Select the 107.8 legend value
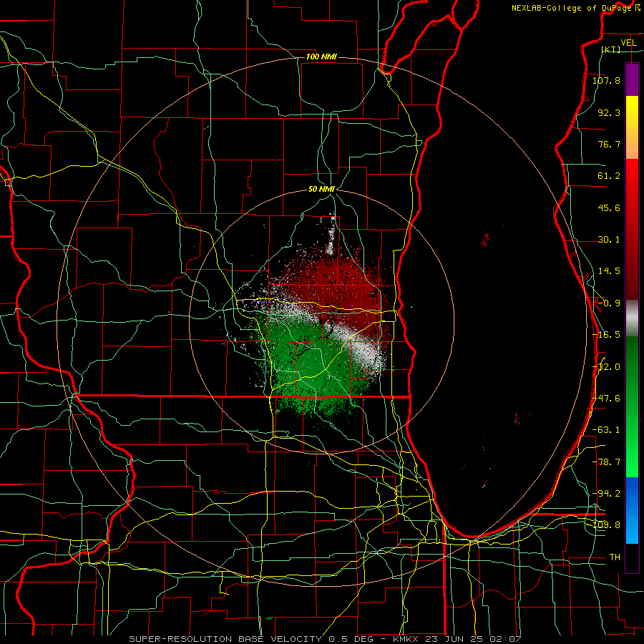 606,80
